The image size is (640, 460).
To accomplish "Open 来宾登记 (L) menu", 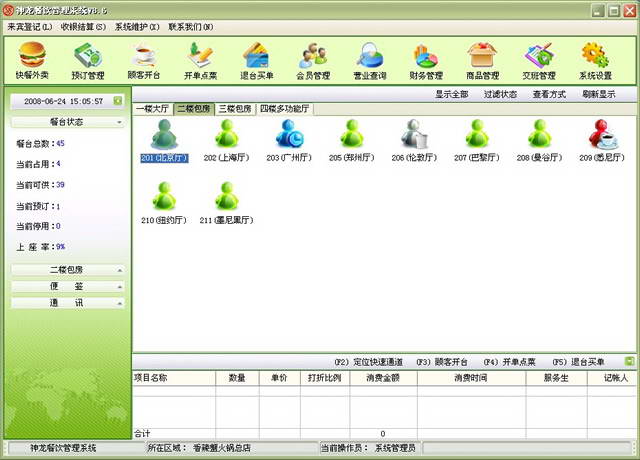I will pyautogui.click(x=29, y=27).
